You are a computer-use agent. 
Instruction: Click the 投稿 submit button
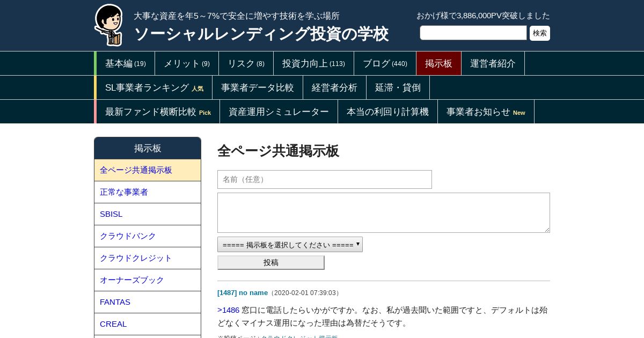(271, 262)
